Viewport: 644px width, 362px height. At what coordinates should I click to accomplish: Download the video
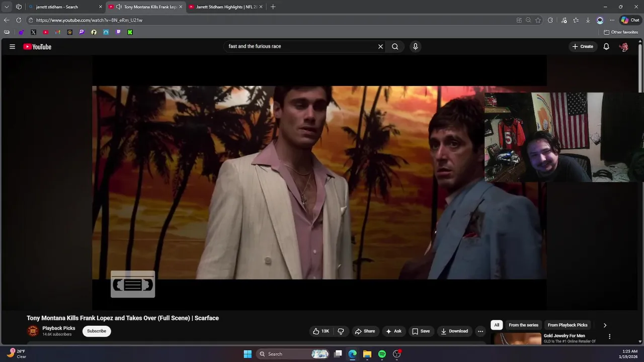454,331
